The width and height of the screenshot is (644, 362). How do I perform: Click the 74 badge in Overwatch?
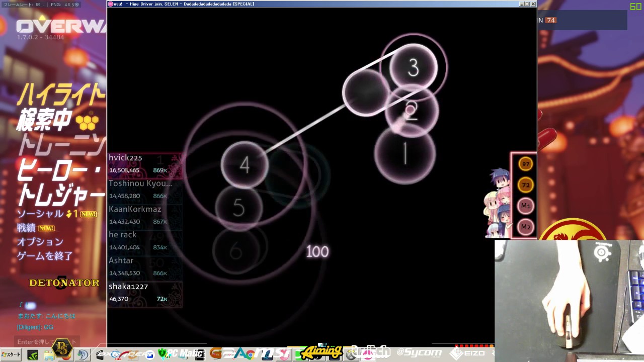pos(551,20)
